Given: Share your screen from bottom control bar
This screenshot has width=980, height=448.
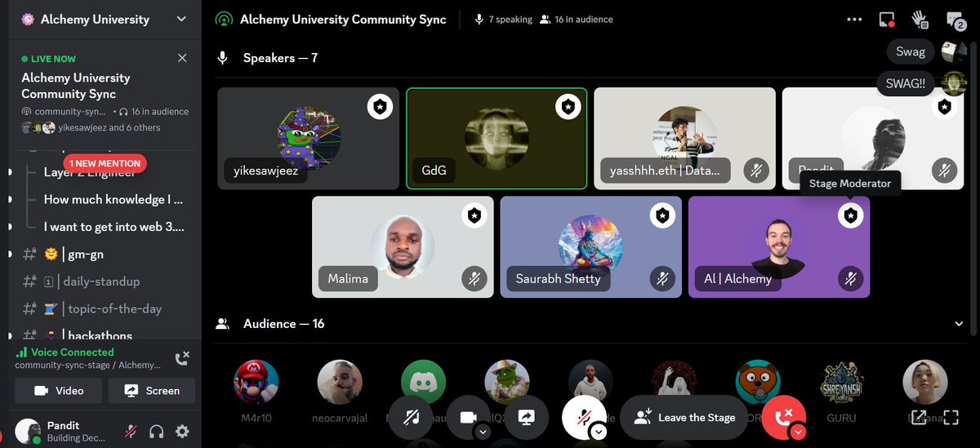Looking at the screenshot, I should coord(526,417).
